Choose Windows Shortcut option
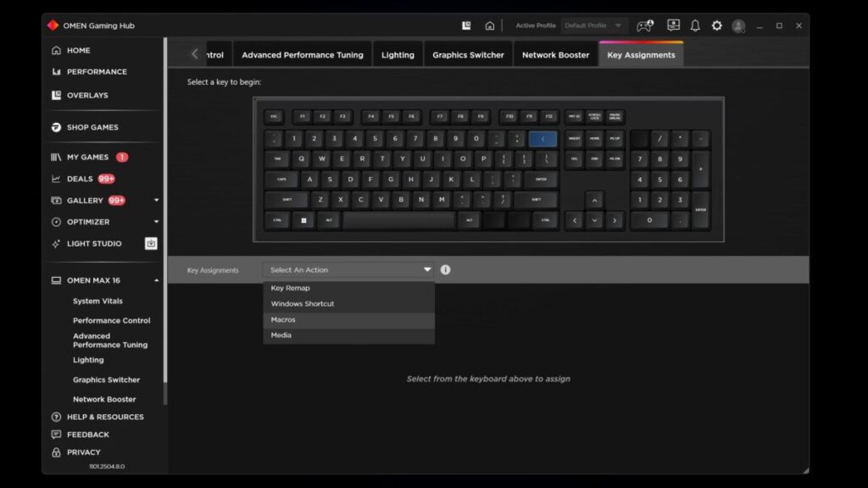 pyautogui.click(x=348, y=304)
